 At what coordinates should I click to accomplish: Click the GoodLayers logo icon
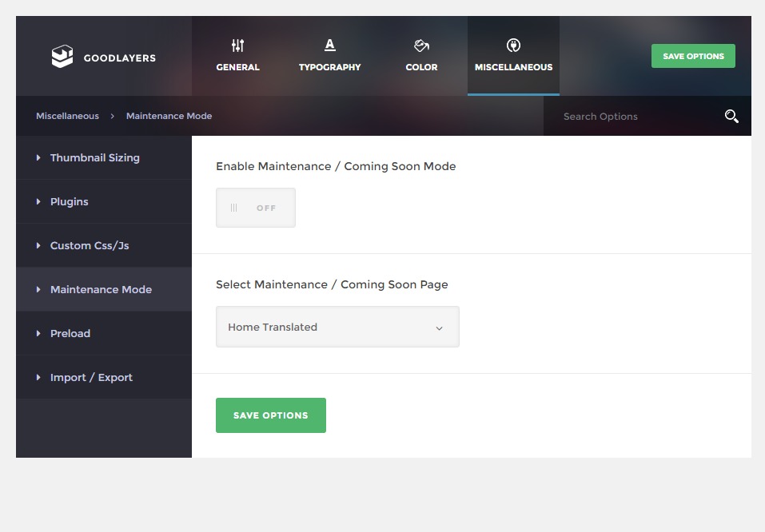pyautogui.click(x=62, y=57)
